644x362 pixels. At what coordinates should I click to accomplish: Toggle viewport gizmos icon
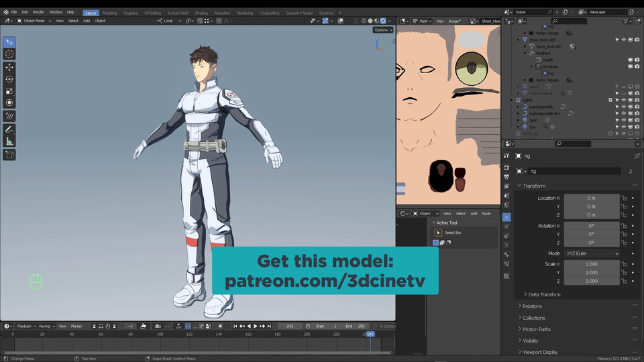[325, 21]
